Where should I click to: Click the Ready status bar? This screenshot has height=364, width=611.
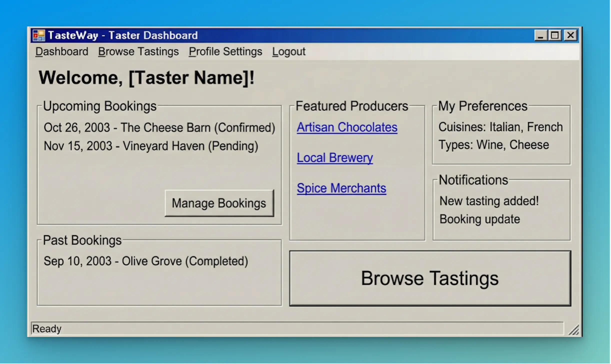click(47, 328)
